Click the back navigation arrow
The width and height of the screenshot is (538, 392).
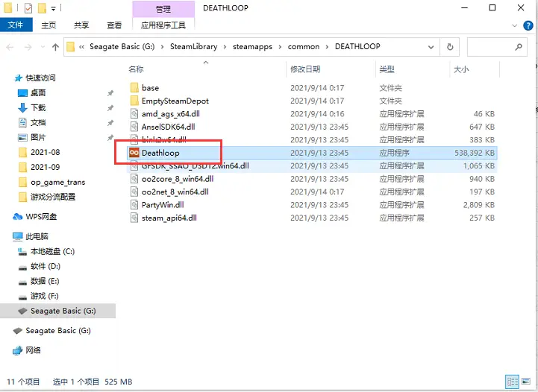(x=10, y=47)
